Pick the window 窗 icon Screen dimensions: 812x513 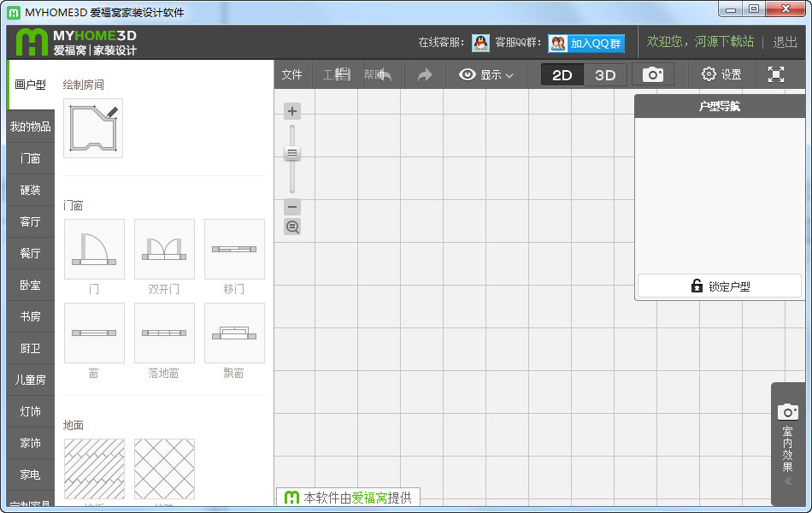point(94,333)
